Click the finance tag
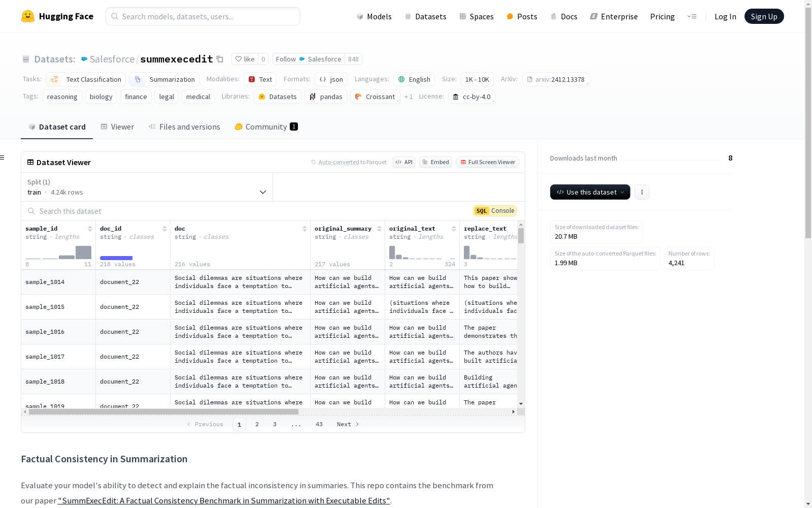This screenshot has width=812, height=508. point(136,97)
